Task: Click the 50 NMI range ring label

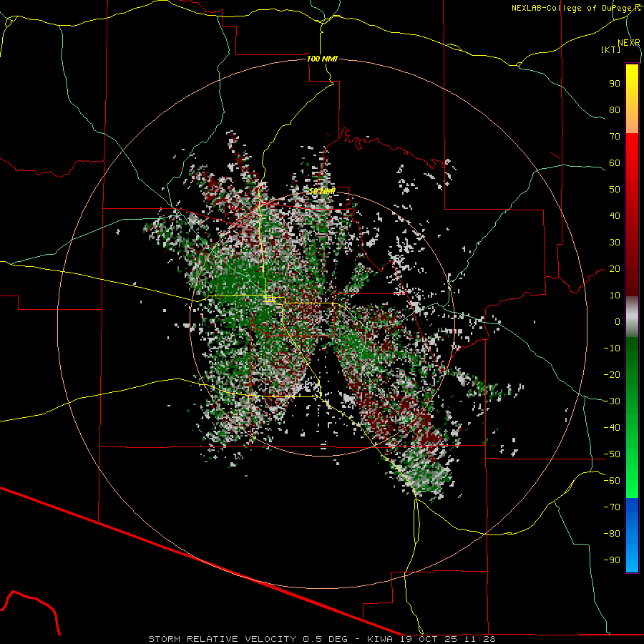Action: 322,191
